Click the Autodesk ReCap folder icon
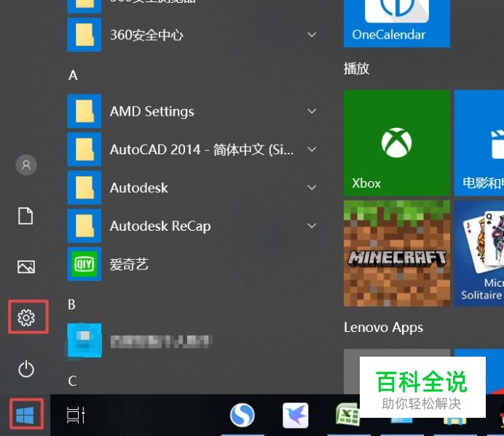The height and width of the screenshot is (436, 504). pos(84,226)
